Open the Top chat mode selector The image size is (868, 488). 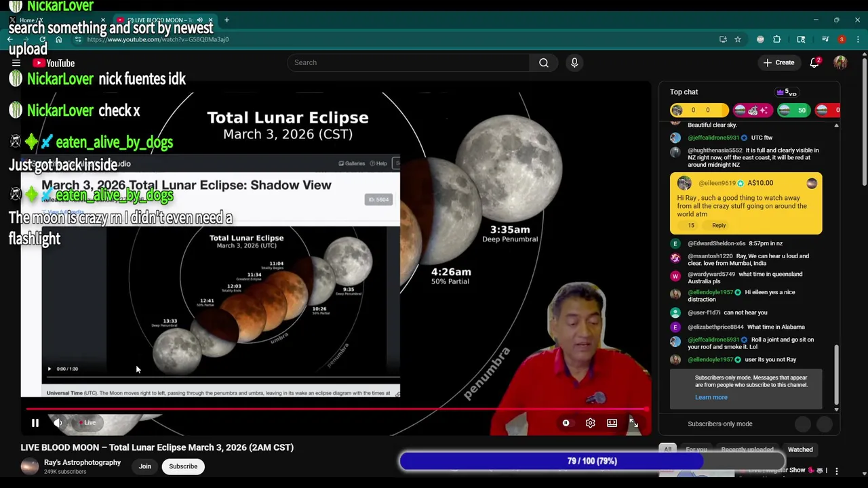tap(684, 92)
